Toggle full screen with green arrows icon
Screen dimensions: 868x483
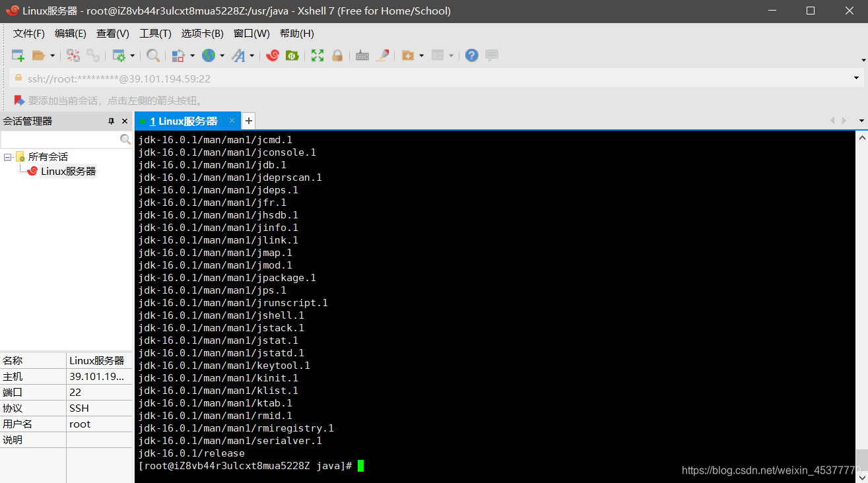click(x=317, y=55)
